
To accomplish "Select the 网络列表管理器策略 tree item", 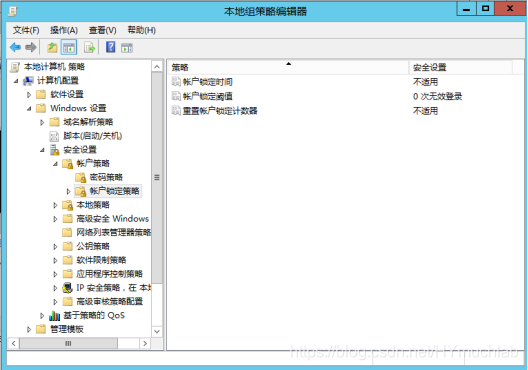I will click(113, 232).
